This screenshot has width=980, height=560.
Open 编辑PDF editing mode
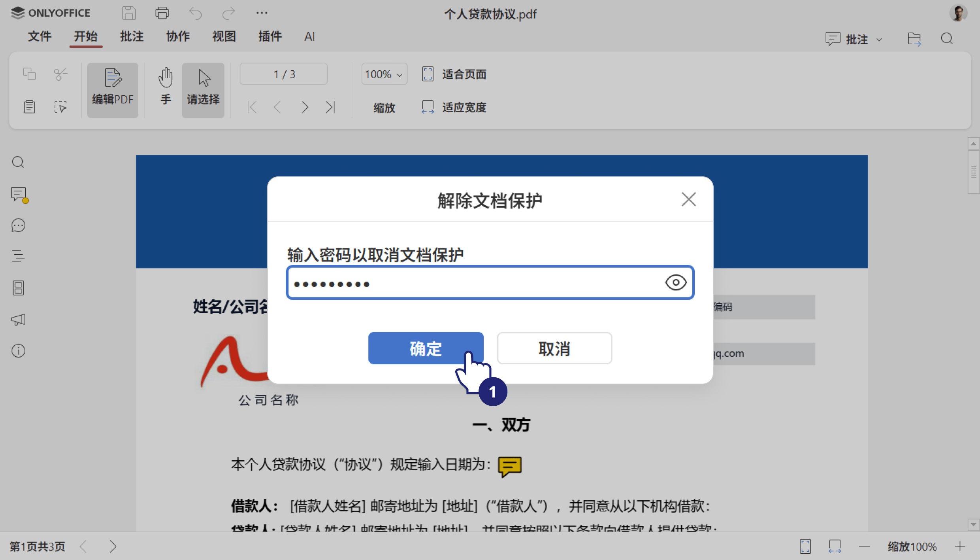pos(113,89)
